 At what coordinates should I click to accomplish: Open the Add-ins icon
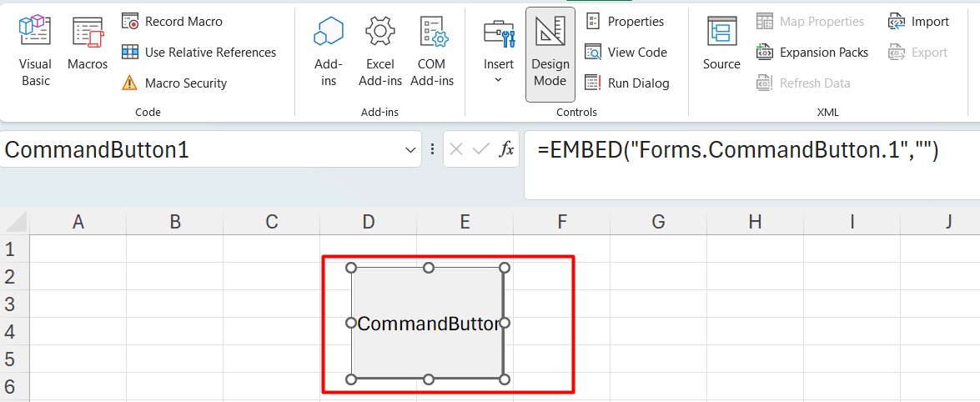click(x=329, y=51)
